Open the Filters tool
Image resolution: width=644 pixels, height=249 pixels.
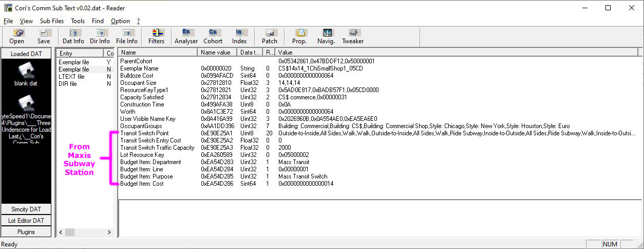point(157,37)
